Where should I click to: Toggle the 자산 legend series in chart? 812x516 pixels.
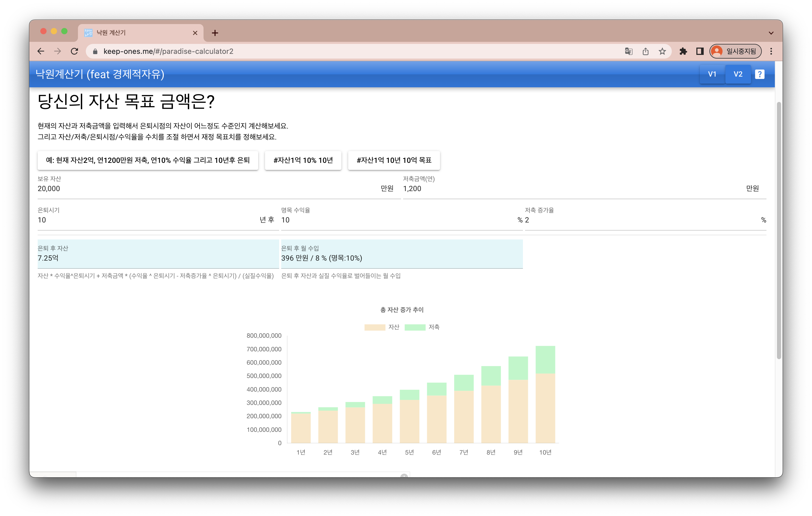(x=382, y=327)
